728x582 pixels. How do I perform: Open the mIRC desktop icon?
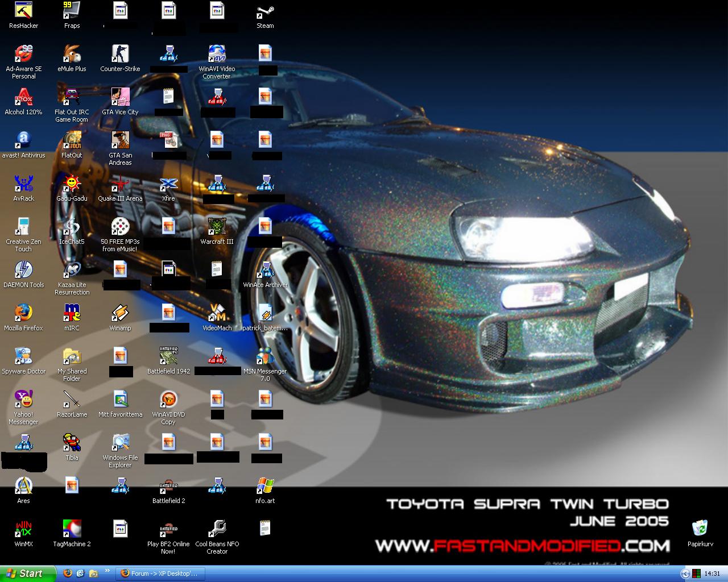click(72, 318)
